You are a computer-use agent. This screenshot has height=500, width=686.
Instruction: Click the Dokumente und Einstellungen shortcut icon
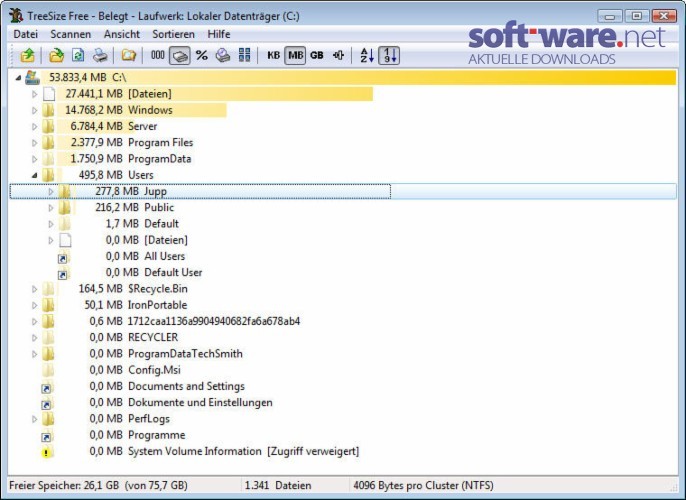point(47,403)
